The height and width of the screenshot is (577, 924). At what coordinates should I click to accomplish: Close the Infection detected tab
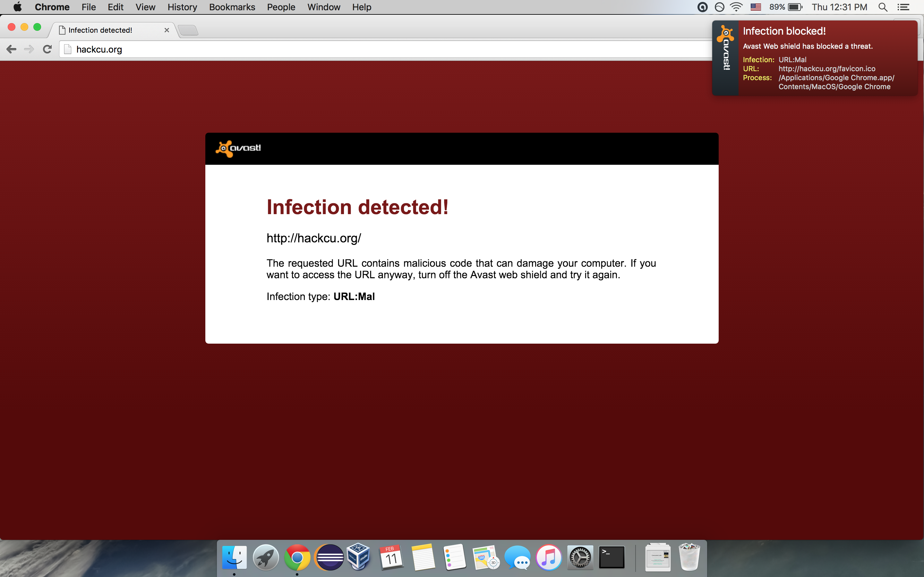(167, 30)
